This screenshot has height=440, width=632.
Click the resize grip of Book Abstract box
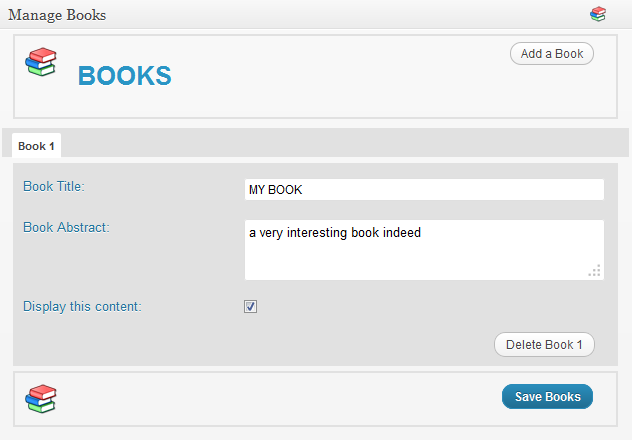[594, 270]
